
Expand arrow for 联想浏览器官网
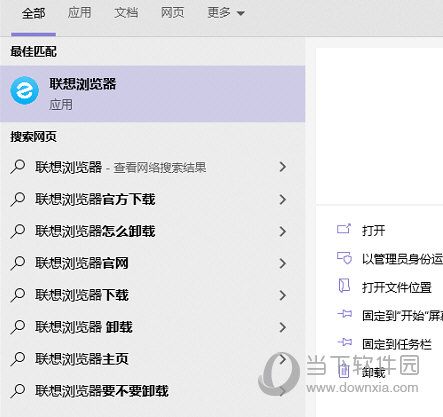click(283, 263)
